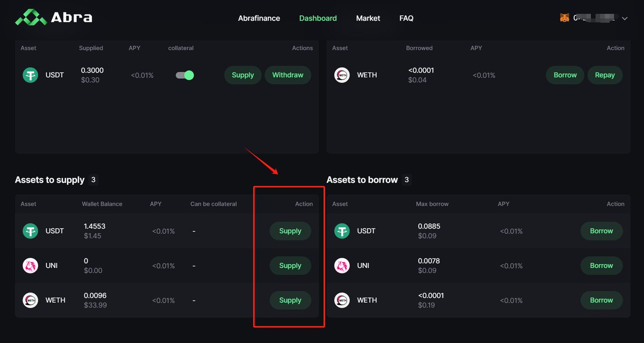Borrow USDT from Assets to borrow
Screen dimensions: 644x343
tap(602, 231)
